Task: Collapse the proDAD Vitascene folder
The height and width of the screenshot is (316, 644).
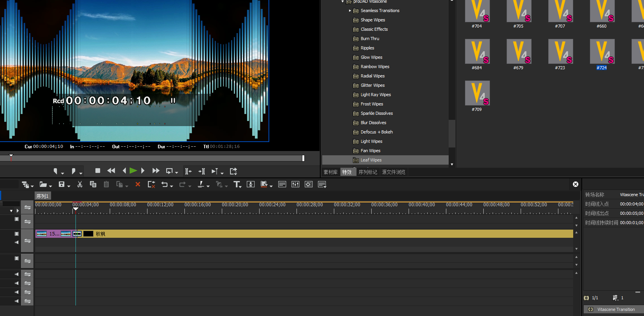Action: pos(342,2)
